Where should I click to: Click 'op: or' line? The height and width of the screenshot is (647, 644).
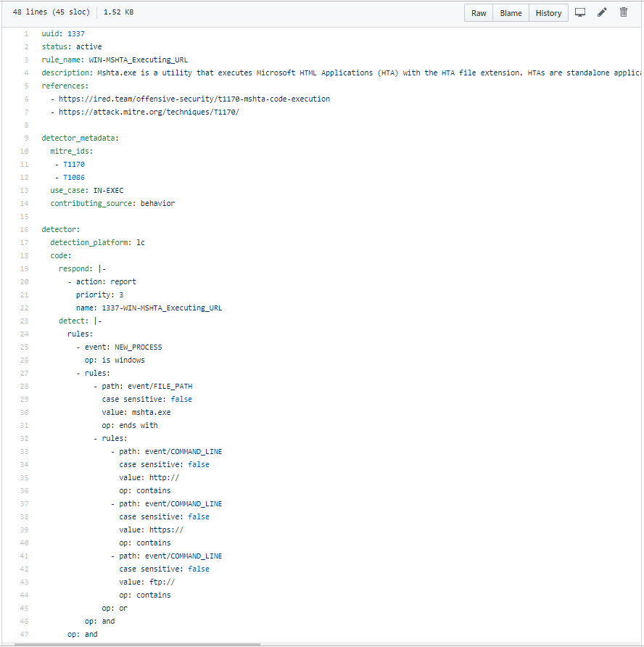(115, 609)
